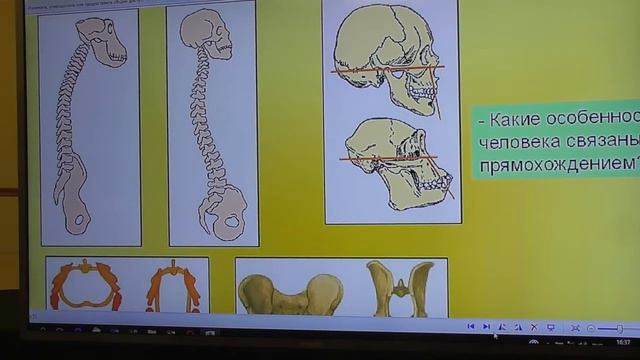Click the zoom out minus button
The image size is (640, 360).
(591, 328)
